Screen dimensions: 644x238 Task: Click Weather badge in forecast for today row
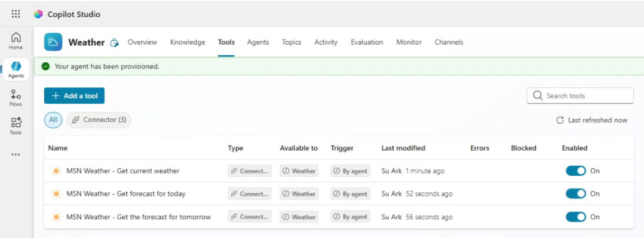299,193
